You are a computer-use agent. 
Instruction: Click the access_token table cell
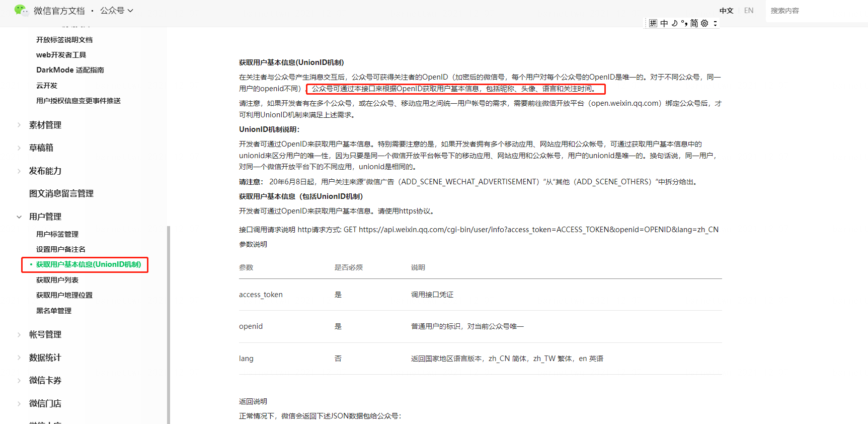tap(261, 295)
